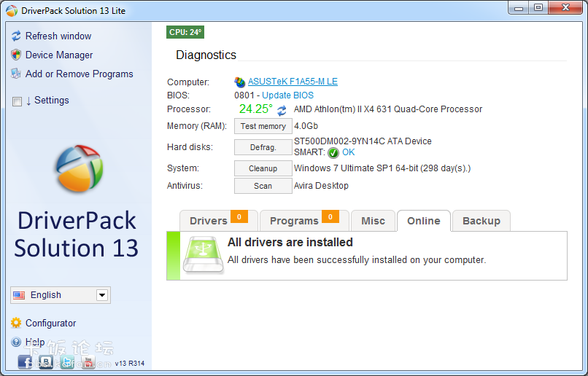The width and height of the screenshot is (588, 376).
Task: Open the VKontakte social icon
Action: click(46, 362)
